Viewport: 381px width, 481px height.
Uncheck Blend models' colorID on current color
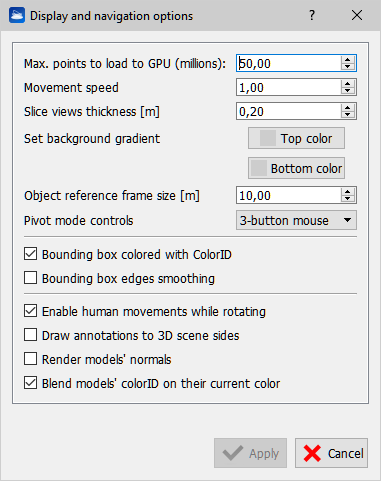(30, 383)
